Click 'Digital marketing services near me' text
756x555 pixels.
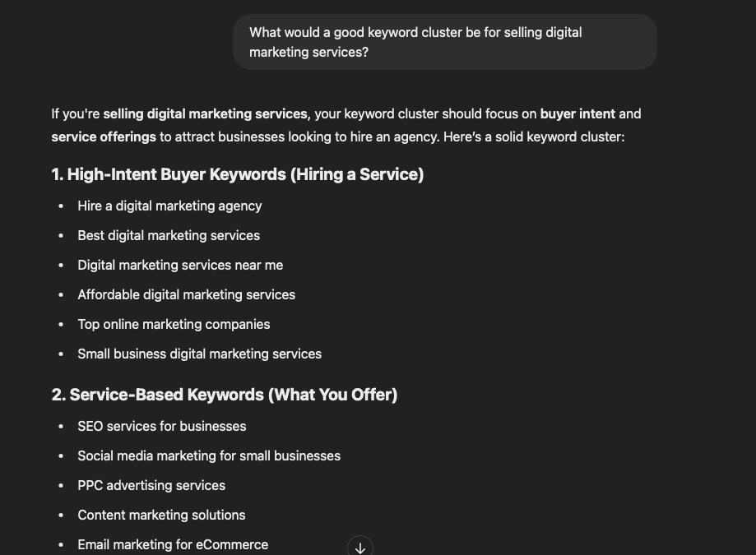coord(180,265)
